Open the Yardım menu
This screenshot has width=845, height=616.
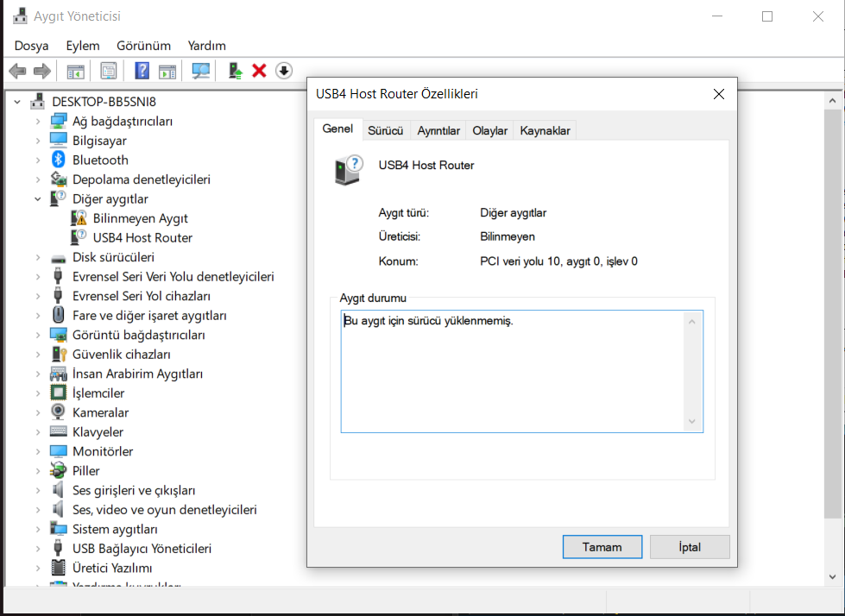coord(206,46)
